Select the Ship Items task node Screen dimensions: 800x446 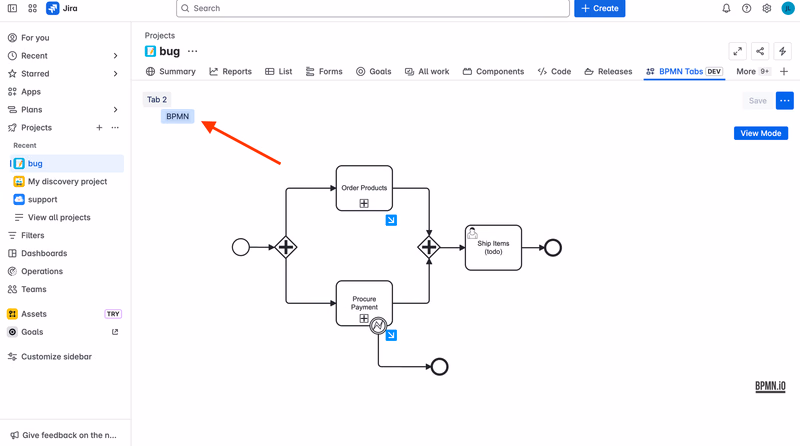493,247
